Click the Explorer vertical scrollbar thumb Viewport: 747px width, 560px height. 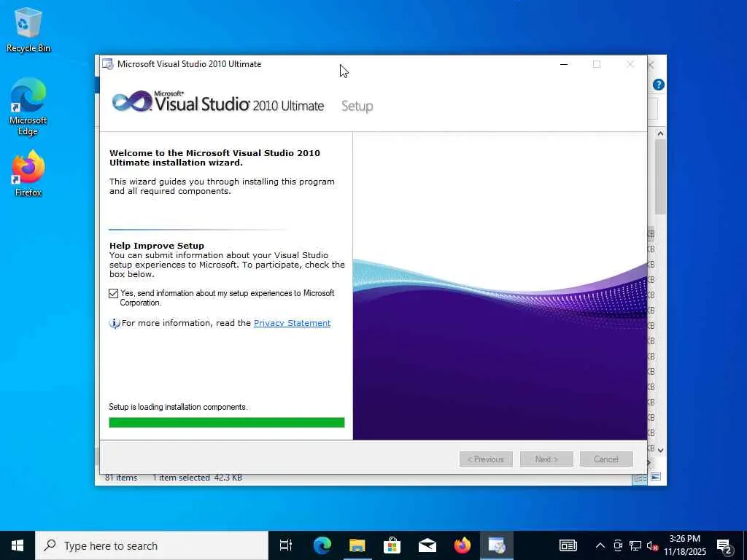[x=660, y=177]
